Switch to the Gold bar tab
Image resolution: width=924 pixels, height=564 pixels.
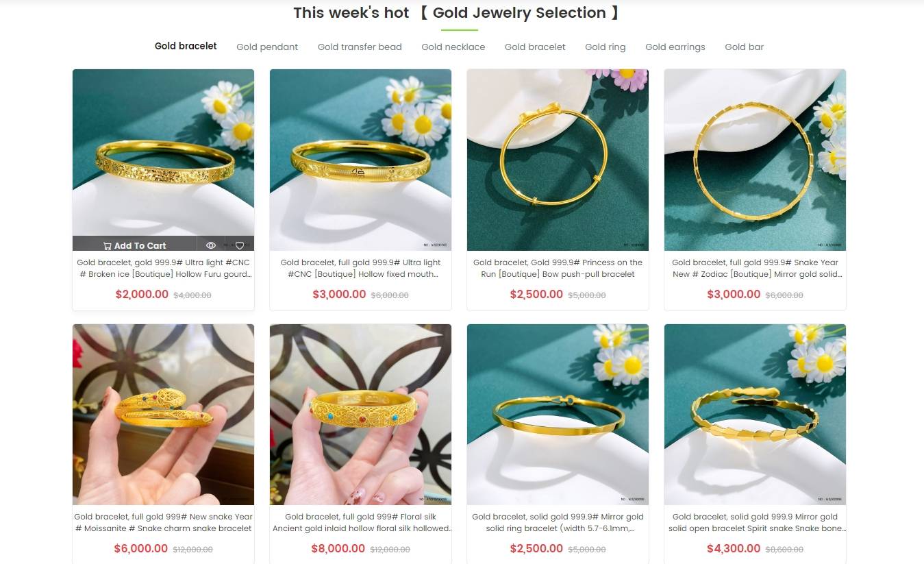[x=745, y=47]
